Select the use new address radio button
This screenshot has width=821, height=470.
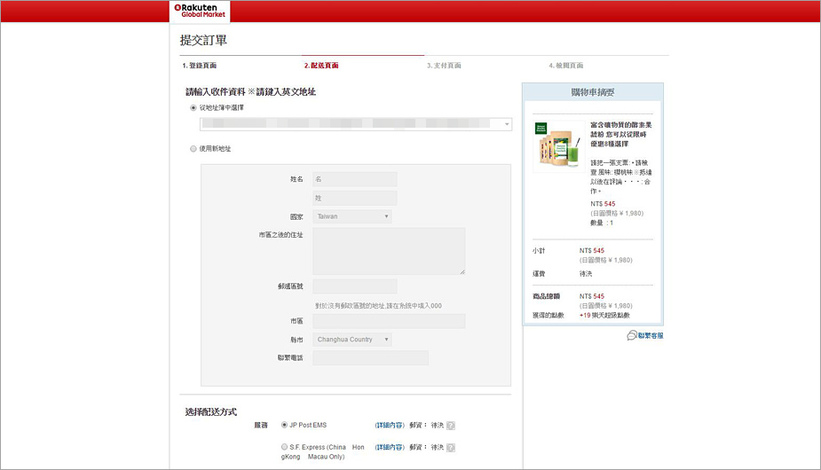(x=193, y=148)
